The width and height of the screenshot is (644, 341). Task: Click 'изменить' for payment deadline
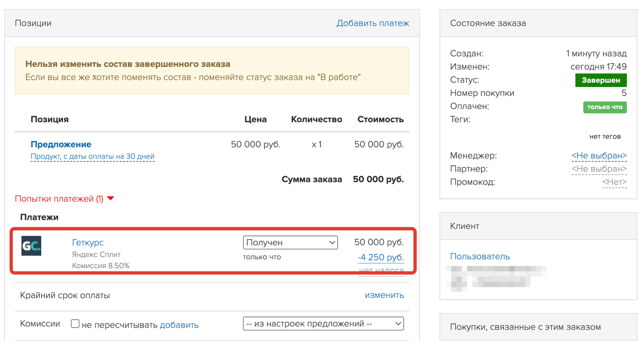[384, 295]
